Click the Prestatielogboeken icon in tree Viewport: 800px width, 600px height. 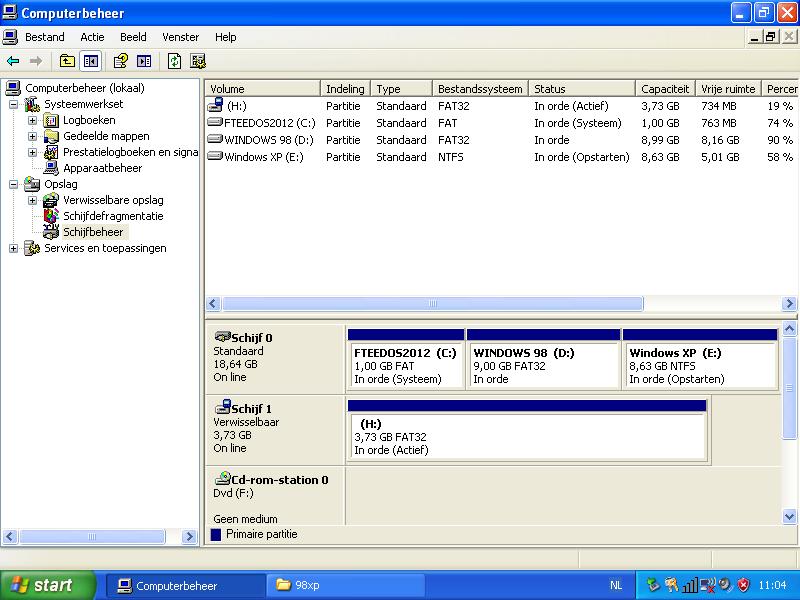(51, 152)
